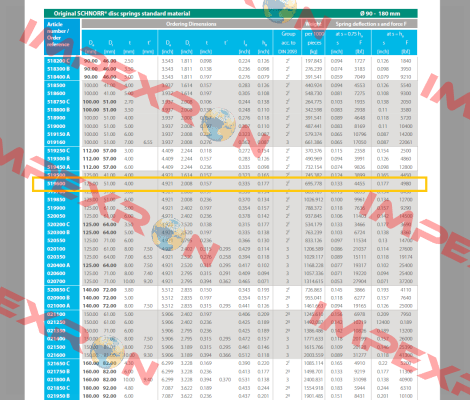Select article number 518200 C
The width and height of the screenshot is (470, 400).
(58, 61)
